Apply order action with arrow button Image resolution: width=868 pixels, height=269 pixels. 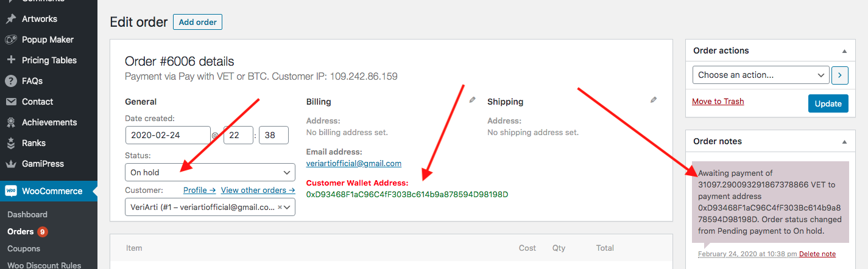839,75
